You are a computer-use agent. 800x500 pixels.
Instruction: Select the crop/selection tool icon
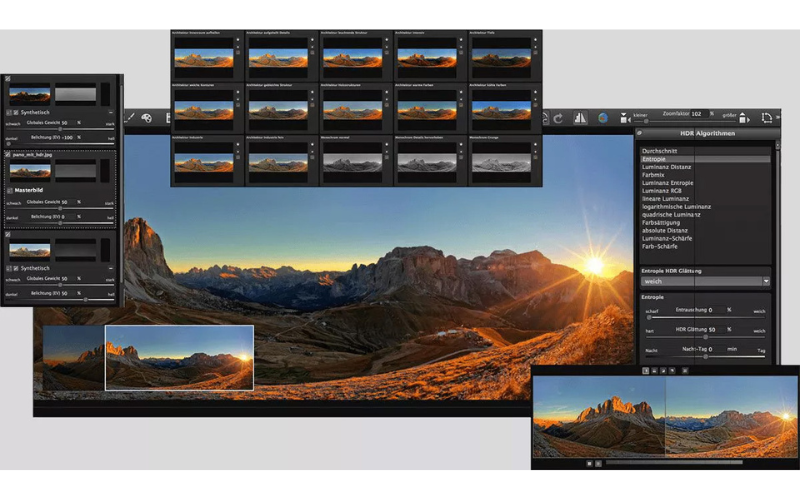coord(766,118)
